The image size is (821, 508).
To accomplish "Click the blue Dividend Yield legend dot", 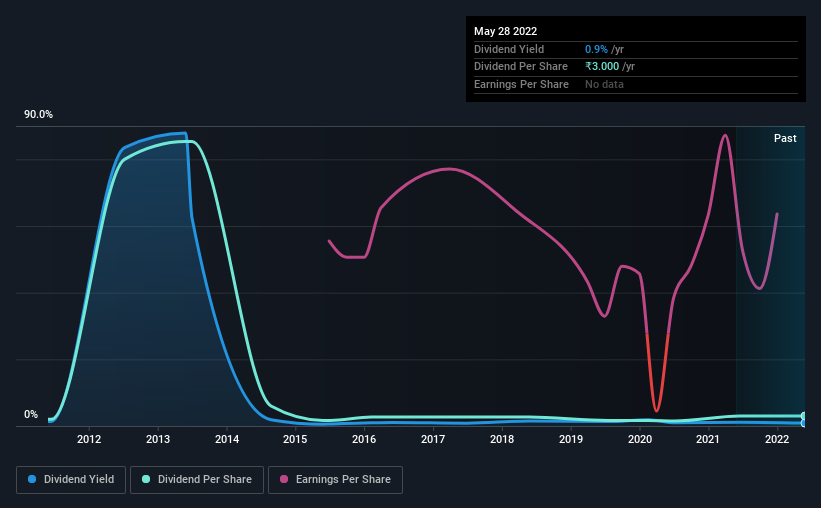I will click(32, 479).
